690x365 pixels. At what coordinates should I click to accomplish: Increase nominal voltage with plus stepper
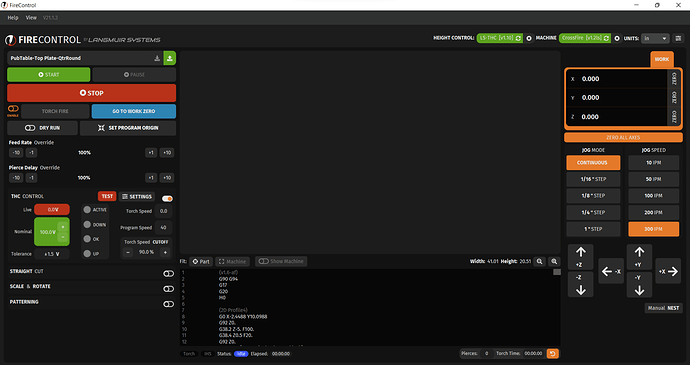click(63, 227)
